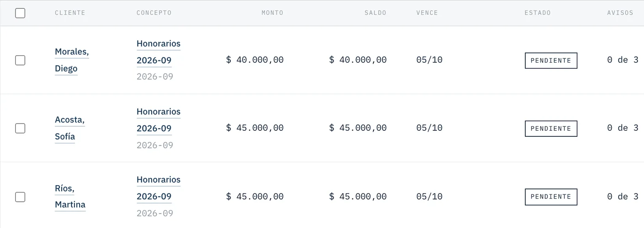Screen dimensions: 644x228
Task: Click monto $ 45.000,00 in Acosta row
Action: (255, 128)
